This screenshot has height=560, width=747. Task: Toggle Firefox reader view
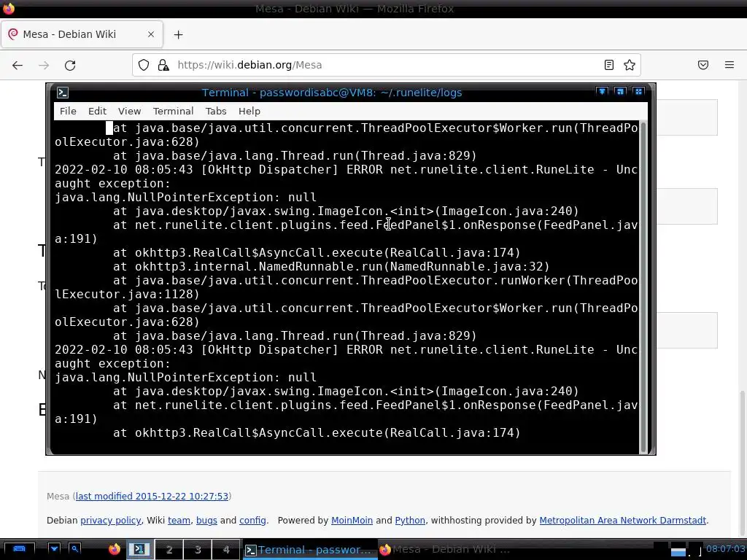pos(609,65)
